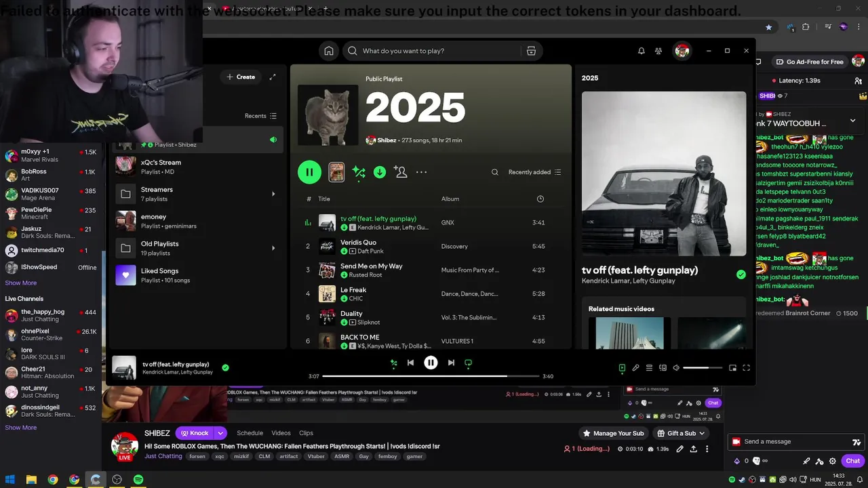
Task: Open the Spotify miniplayer
Action: [732, 368]
